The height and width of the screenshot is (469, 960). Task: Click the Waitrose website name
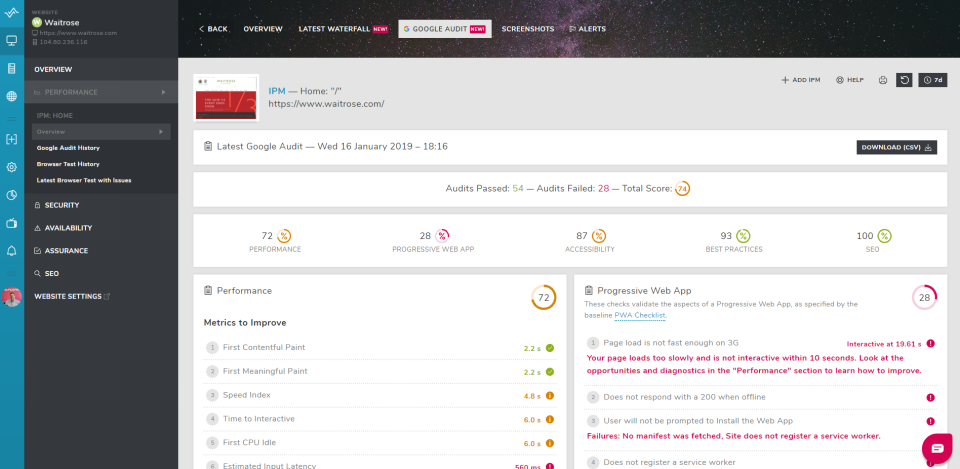(x=61, y=23)
